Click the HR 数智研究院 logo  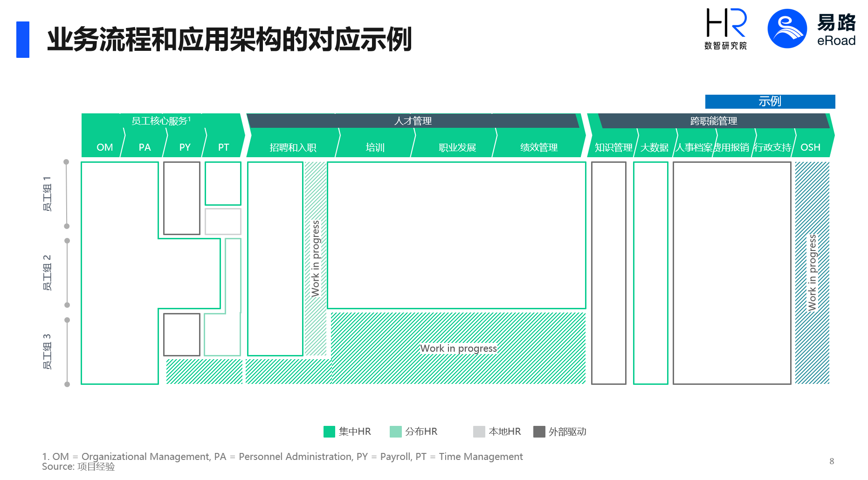(726, 29)
